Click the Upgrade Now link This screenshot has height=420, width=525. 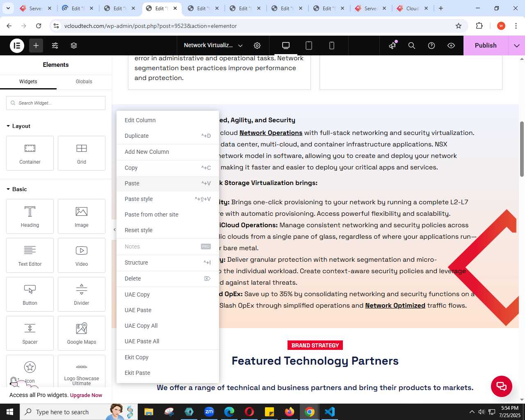(x=86, y=395)
